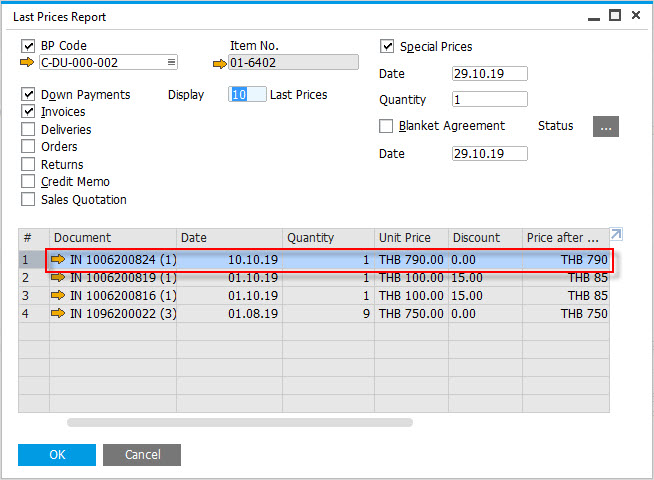Enable the Deliveries checkbox

[28, 129]
